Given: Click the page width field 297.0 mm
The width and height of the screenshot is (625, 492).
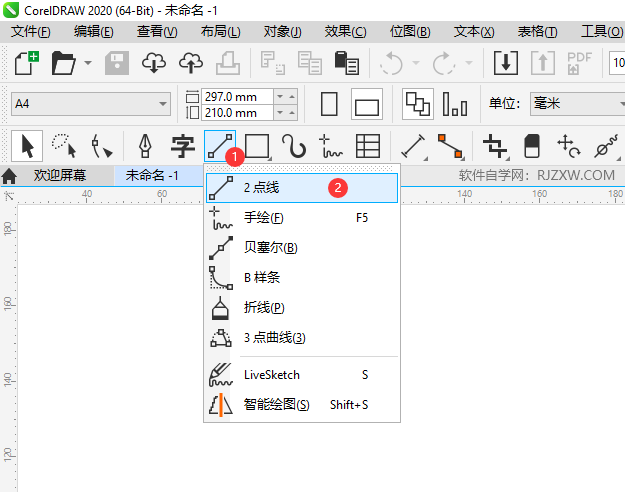Looking at the screenshot, I should pos(238,96).
